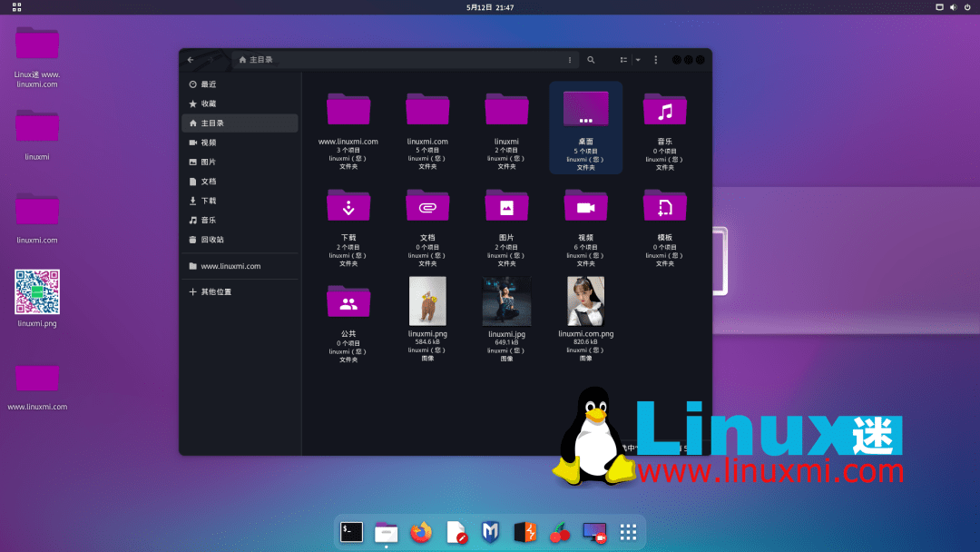Open the path bar options menu

pyautogui.click(x=569, y=59)
